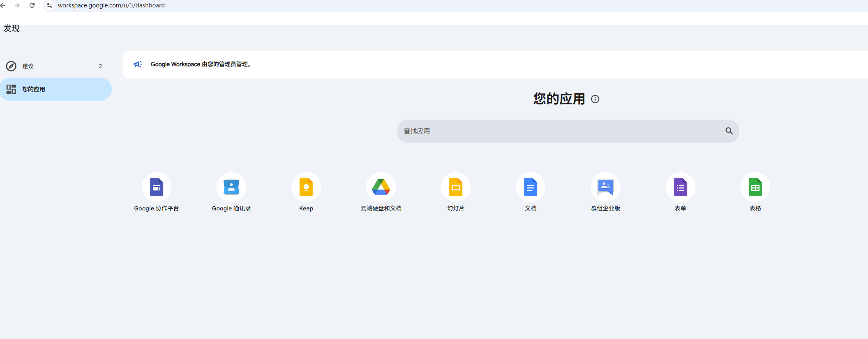Image resolution: width=868 pixels, height=339 pixels.
Task: Click the browser back arrow
Action: [x=3, y=5]
